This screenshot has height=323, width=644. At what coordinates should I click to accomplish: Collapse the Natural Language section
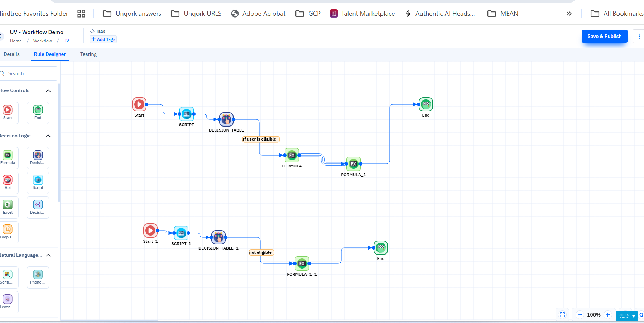(x=48, y=255)
